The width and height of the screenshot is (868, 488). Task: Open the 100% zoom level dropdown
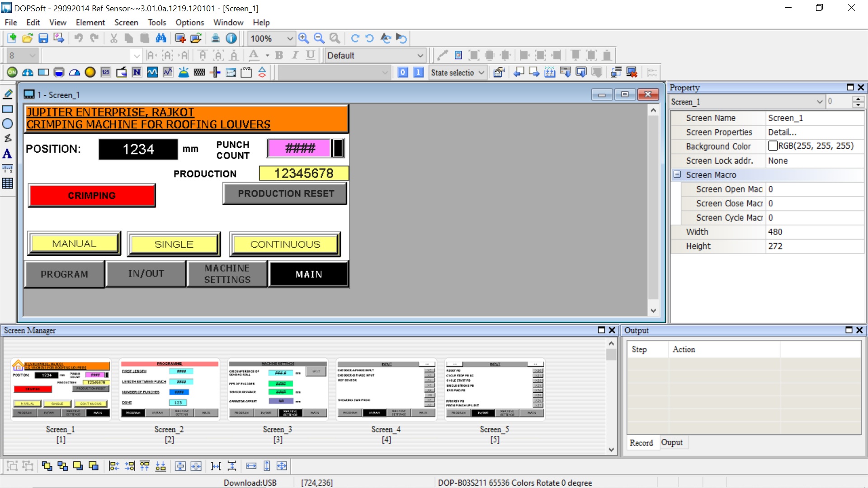pos(290,39)
